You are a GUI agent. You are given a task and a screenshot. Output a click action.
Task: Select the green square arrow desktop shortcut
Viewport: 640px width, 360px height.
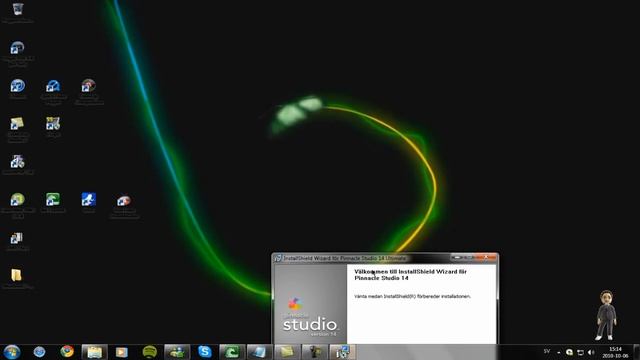click(x=53, y=200)
